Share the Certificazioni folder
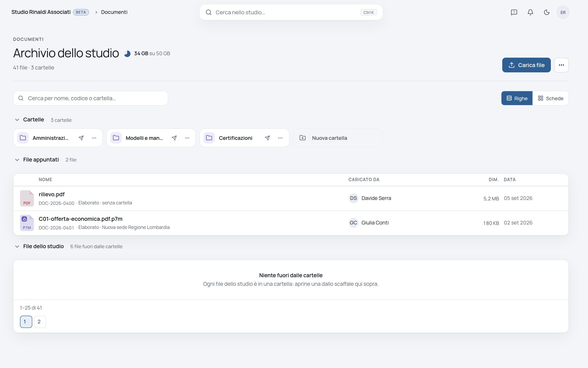 (267, 138)
